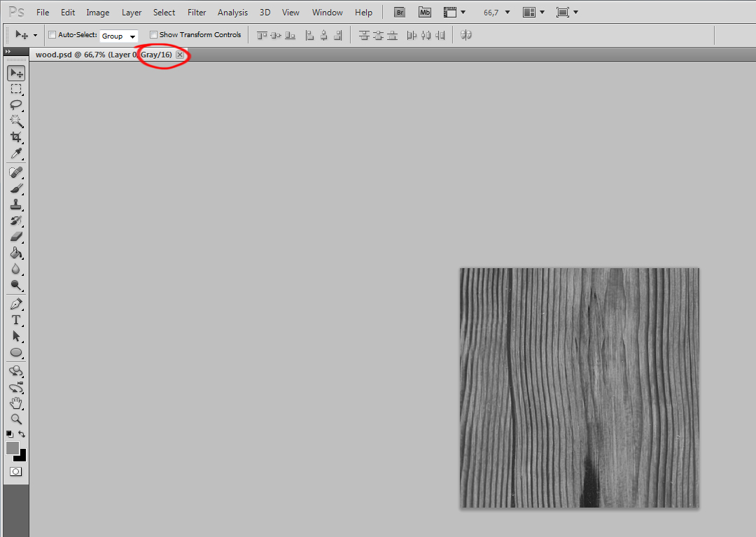The image size is (756, 537).
Task: Launch Adobe Bridge
Action: point(400,13)
